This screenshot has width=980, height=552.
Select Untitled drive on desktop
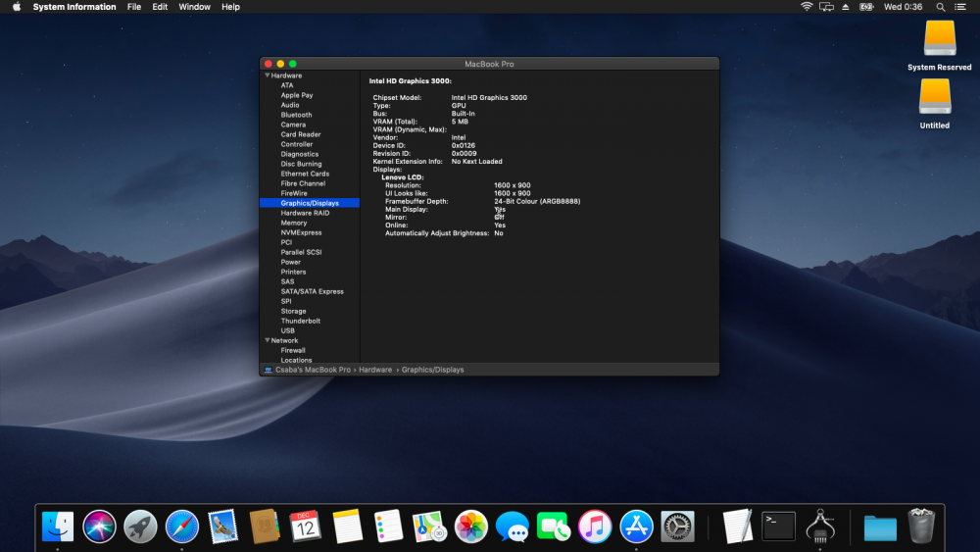pyautogui.click(x=935, y=104)
